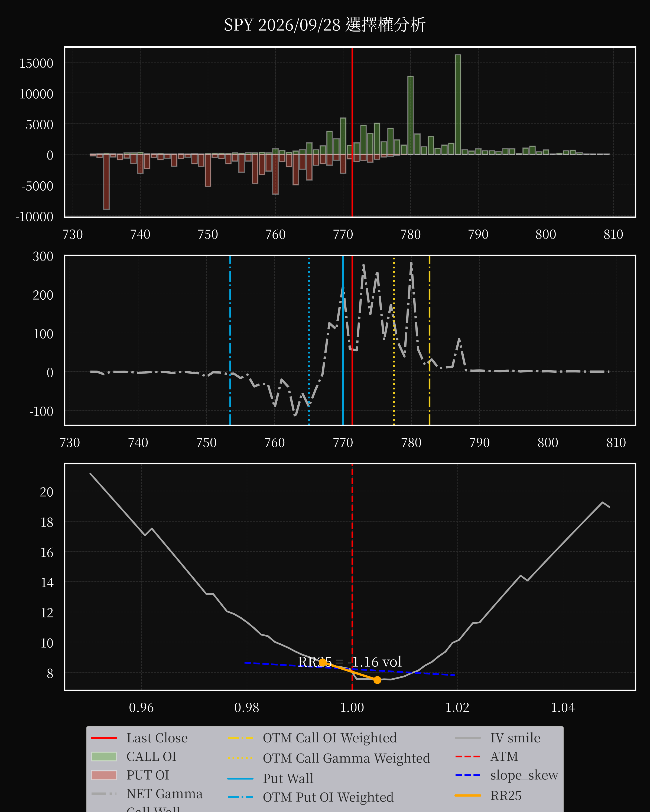Viewport: 650px width, 812px height.
Task: Select the "slope_skew" legend label
Action: tap(524, 775)
